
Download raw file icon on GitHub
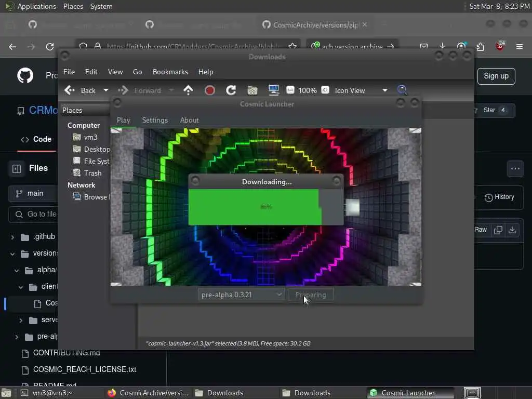(512, 230)
